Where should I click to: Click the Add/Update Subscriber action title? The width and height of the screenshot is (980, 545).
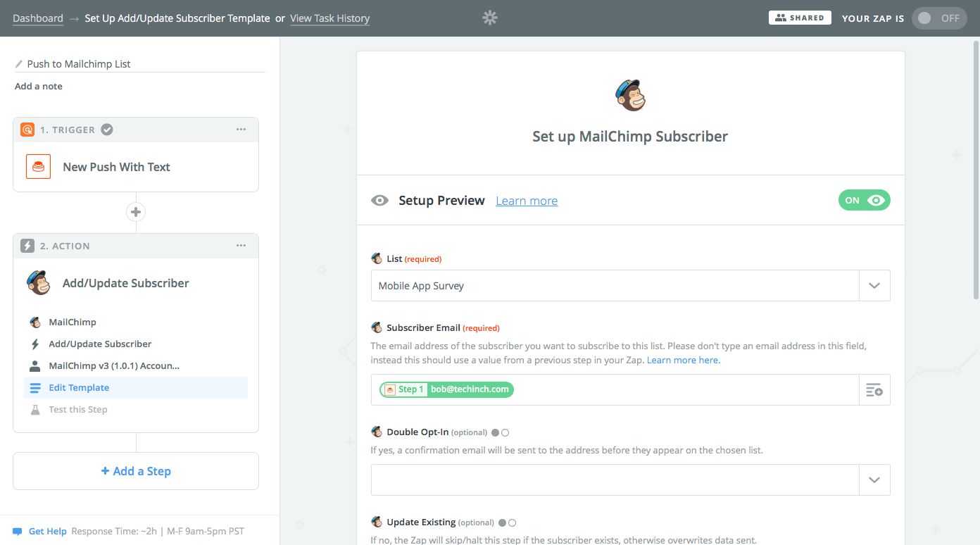(x=126, y=283)
